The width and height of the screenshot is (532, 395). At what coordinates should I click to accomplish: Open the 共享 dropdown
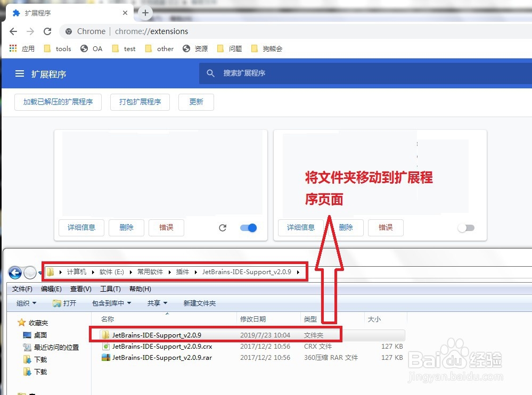[x=157, y=303]
